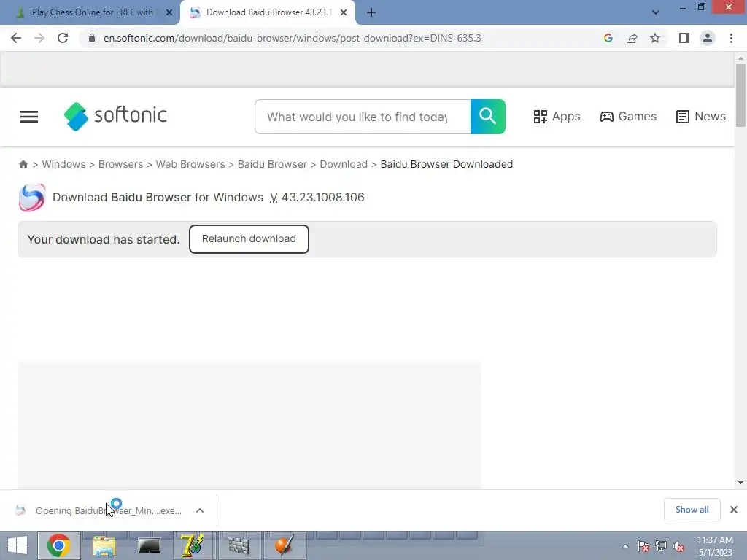This screenshot has width=747, height=560.
Task: Expand tab search dropdown arrow
Action: click(x=656, y=12)
